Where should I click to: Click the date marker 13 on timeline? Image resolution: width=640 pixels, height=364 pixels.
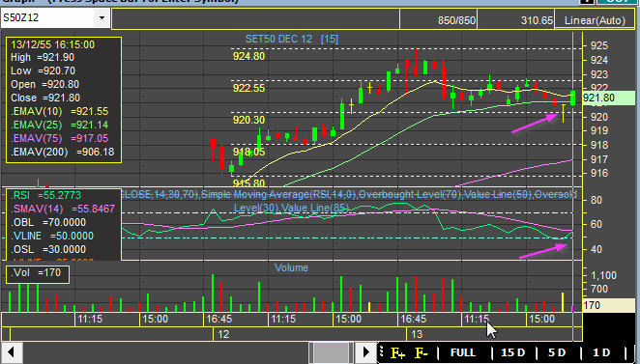click(x=417, y=335)
